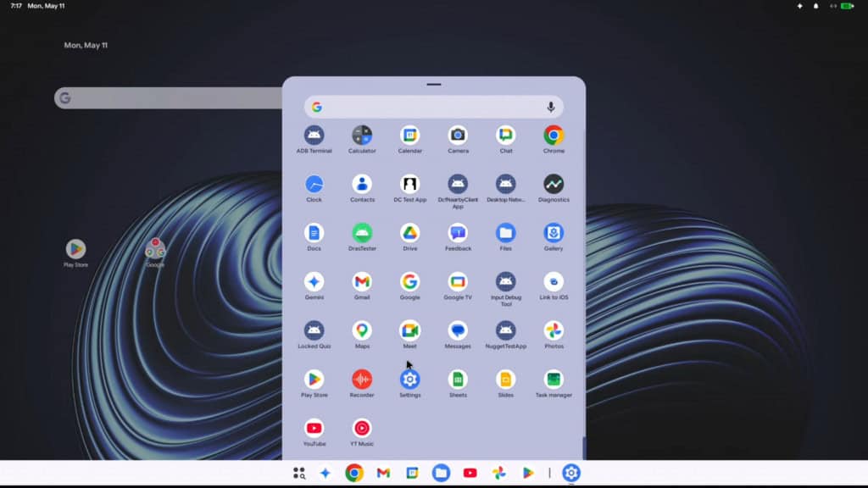Viewport: 868px width, 488px height.
Task: Click the app drawer scrollbar
Action: coord(583,447)
